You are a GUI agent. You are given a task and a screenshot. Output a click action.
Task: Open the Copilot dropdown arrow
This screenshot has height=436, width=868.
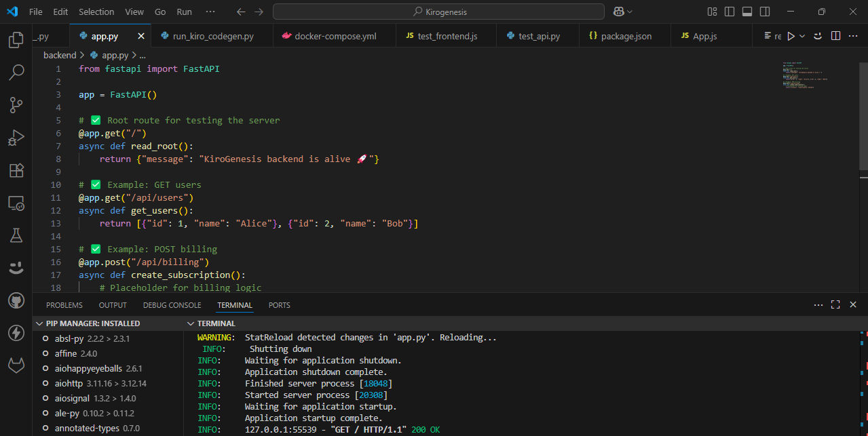click(630, 12)
